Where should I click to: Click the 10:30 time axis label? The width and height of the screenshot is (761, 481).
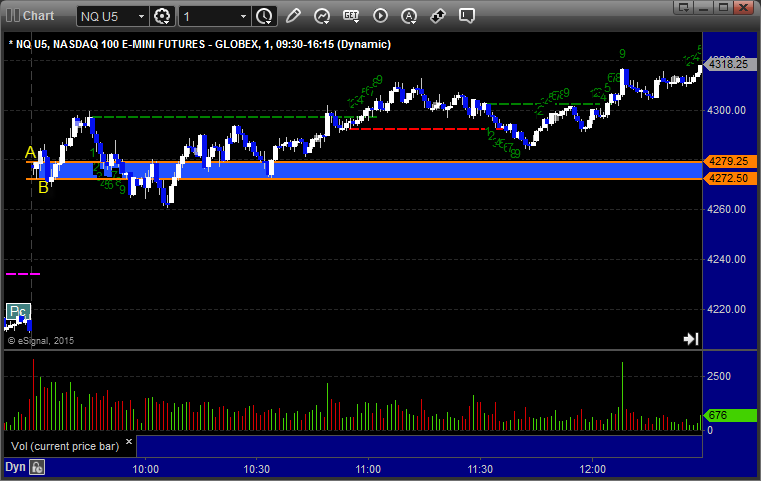[257, 469]
